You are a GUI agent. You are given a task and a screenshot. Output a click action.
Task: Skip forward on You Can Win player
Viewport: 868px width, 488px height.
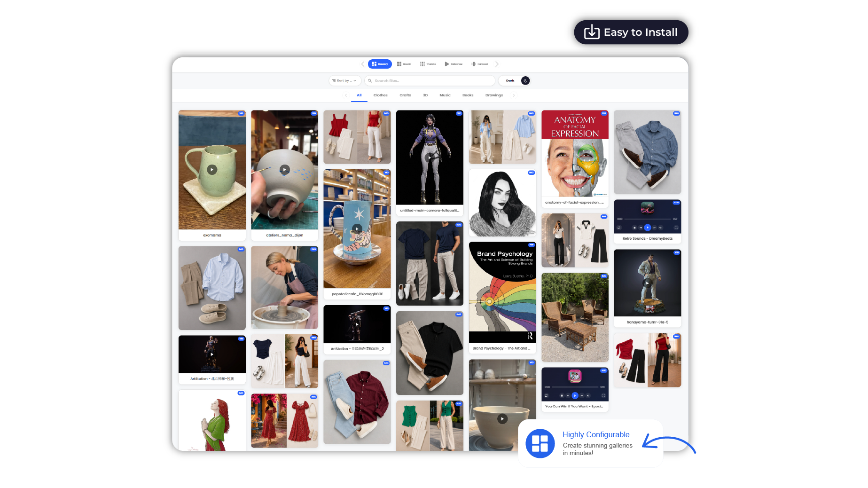click(x=582, y=396)
